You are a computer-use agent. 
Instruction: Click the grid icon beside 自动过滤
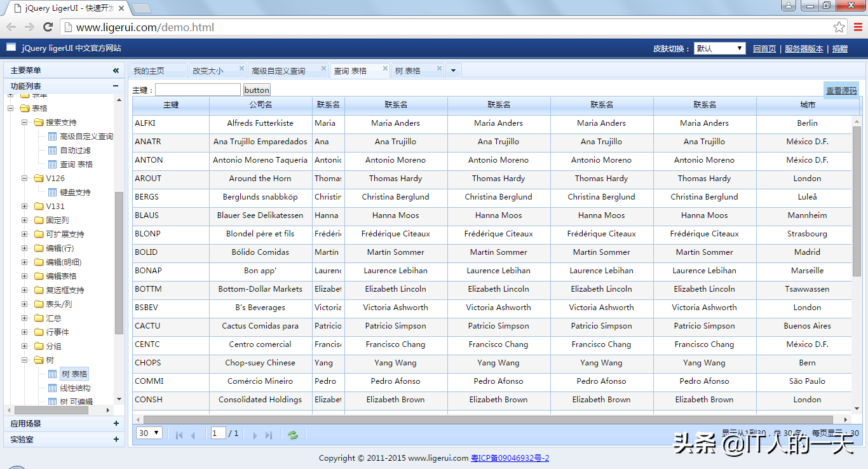52,151
